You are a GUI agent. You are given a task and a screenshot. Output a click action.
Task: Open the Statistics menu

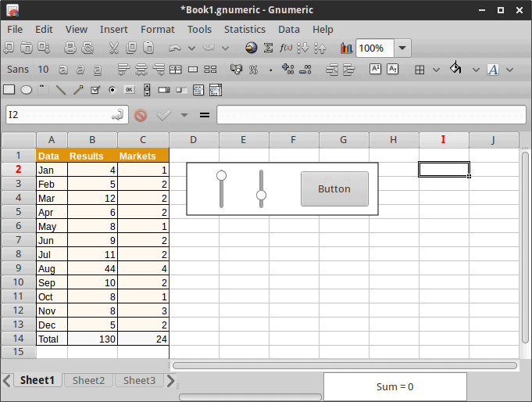245,30
